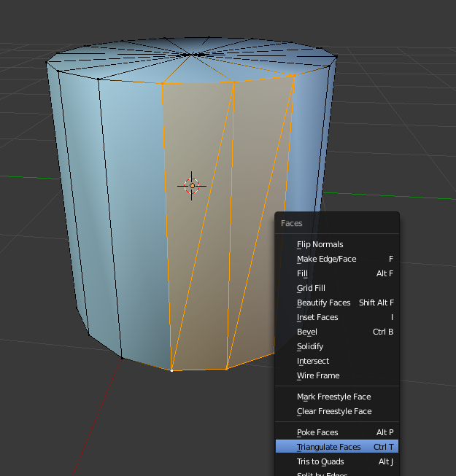This screenshot has height=476, width=456.
Task: Select Make Edge/Face menu entry
Action: click(326, 259)
